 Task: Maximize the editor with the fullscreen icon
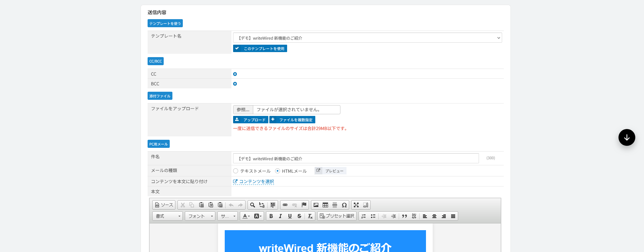356,205
